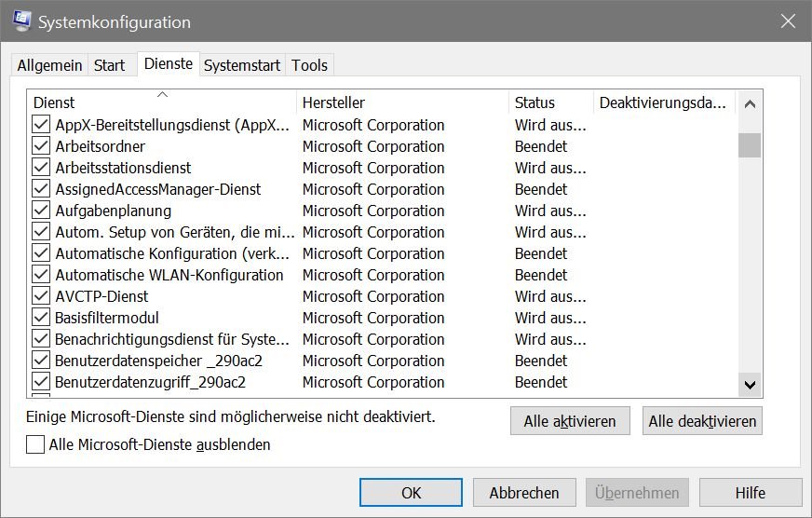The image size is (812, 518).
Task: Sort services by Dienst column header
Action: 162,102
